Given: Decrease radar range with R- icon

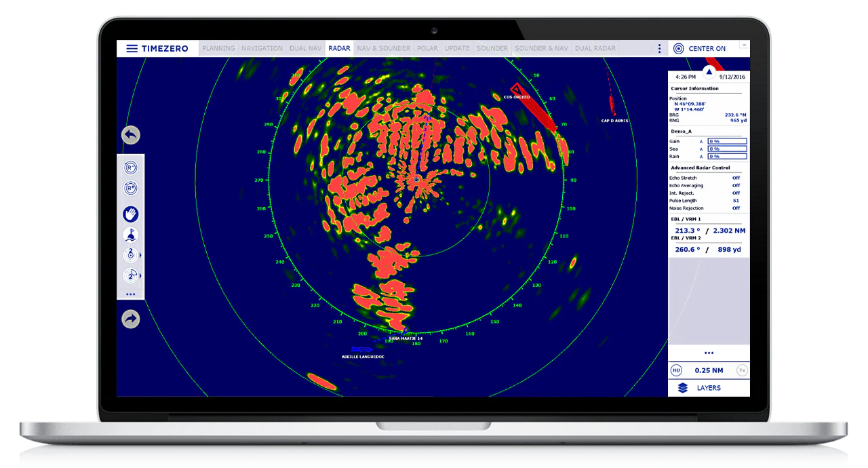Looking at the screenshot, I should (x=131, y=168).
